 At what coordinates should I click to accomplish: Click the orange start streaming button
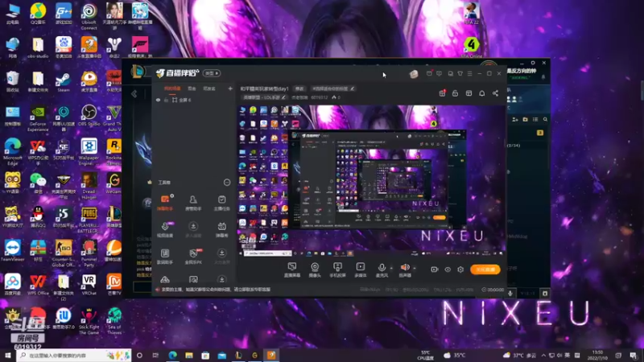click(485, 269)
